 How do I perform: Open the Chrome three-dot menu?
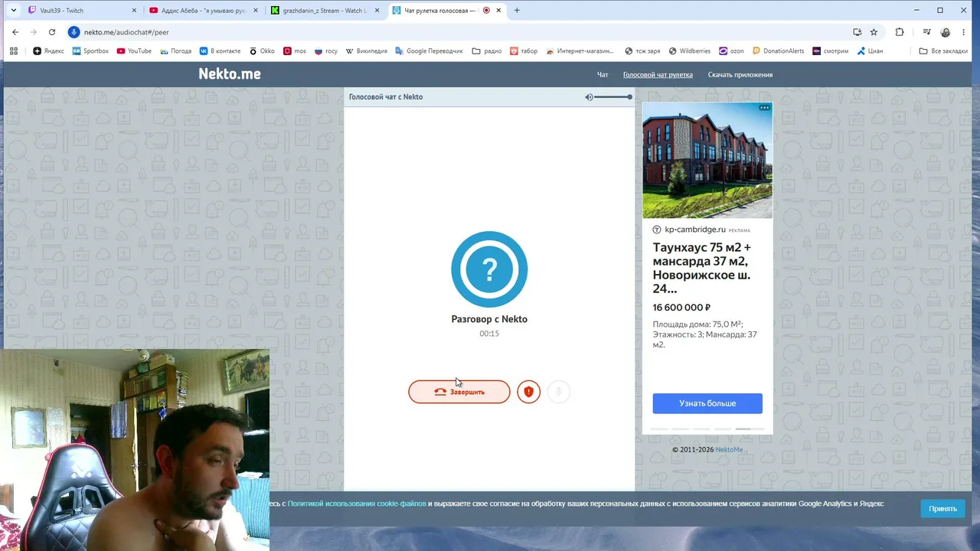click(x=965, y=32)
